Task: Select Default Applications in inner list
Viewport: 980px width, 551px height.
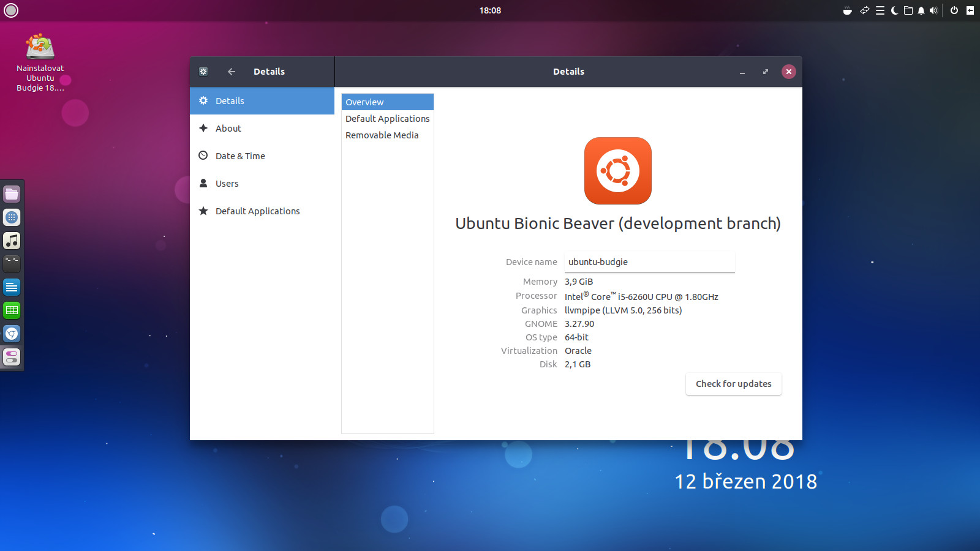Action: click(x=388, y=119)
